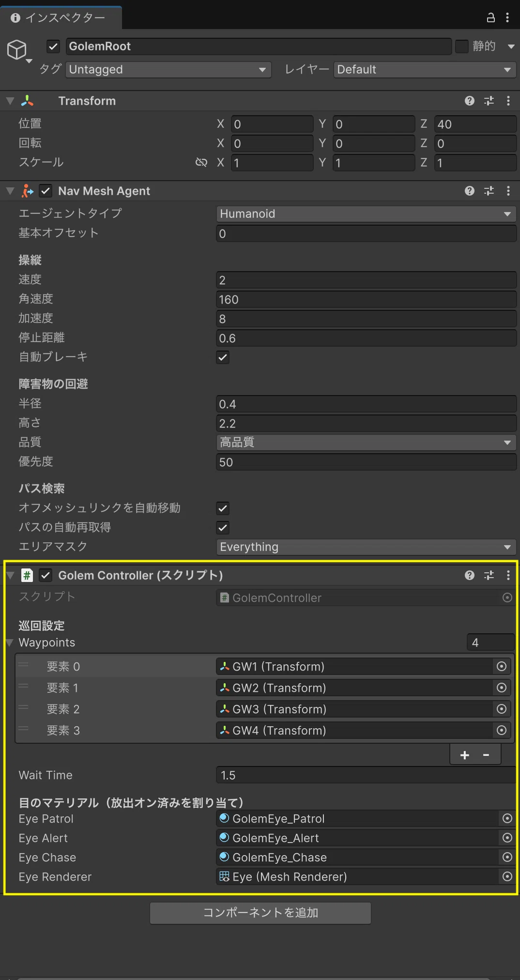This screenshot has height=980, width=520.
Task: Open the Inspector tab options menu
Action: pyautogui.click(x=507, y=18)
